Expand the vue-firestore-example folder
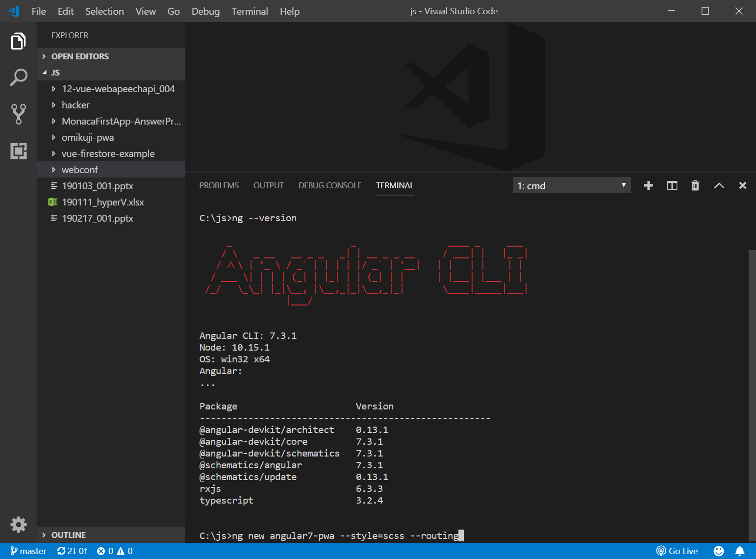This screenshot has height=559, width=756. [x=108, y=153]
